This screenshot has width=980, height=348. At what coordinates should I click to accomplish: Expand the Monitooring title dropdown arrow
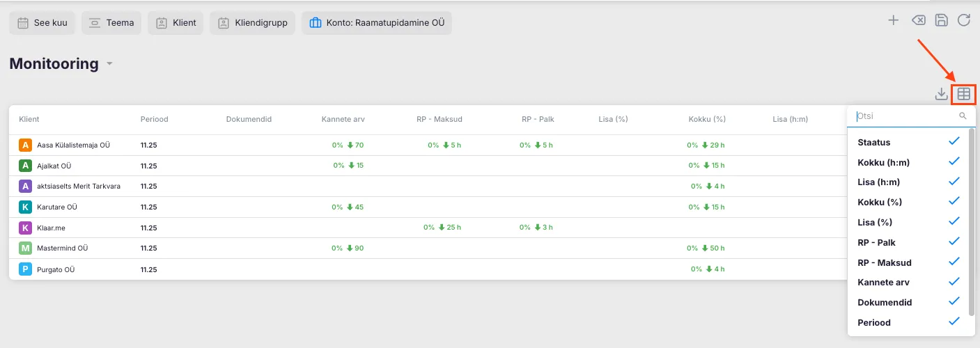110,65
